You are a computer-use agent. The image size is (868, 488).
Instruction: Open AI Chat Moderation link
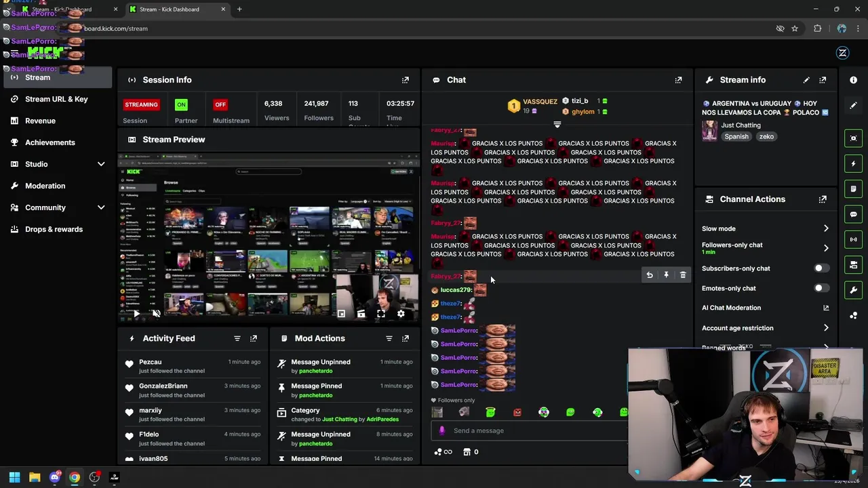coord(765,308)
